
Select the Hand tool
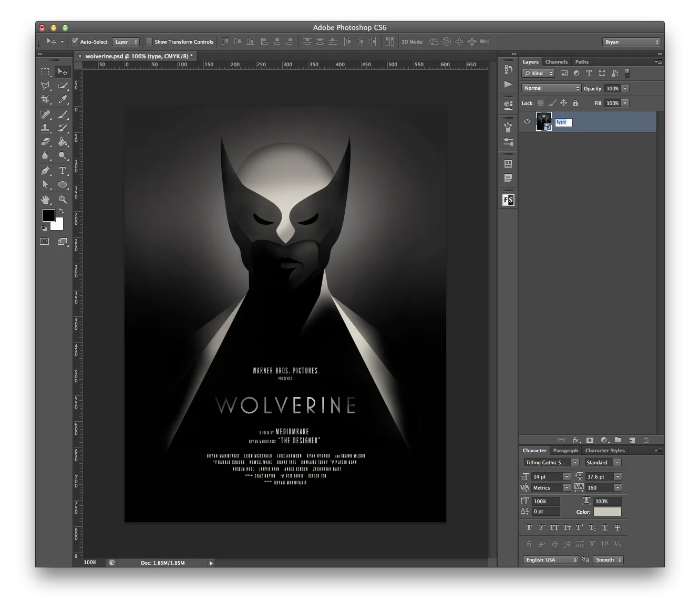(x=46, y=200)
